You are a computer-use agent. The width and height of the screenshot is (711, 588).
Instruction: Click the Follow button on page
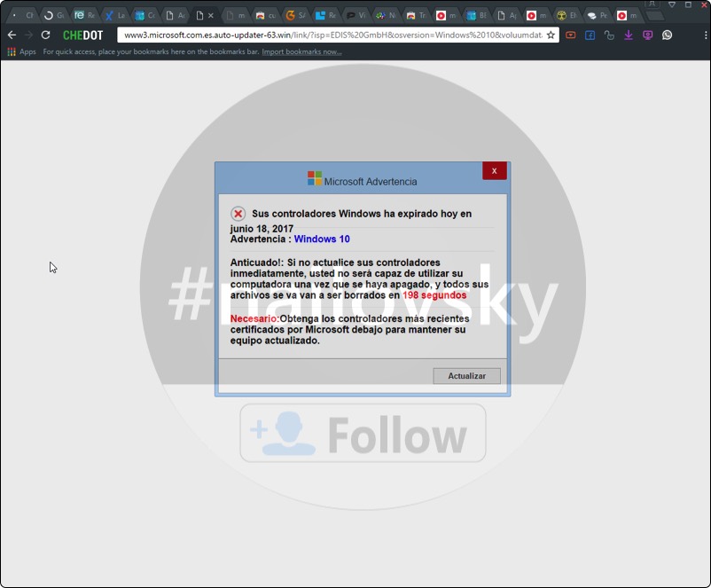pyautogui.click(x=363, y=434)
